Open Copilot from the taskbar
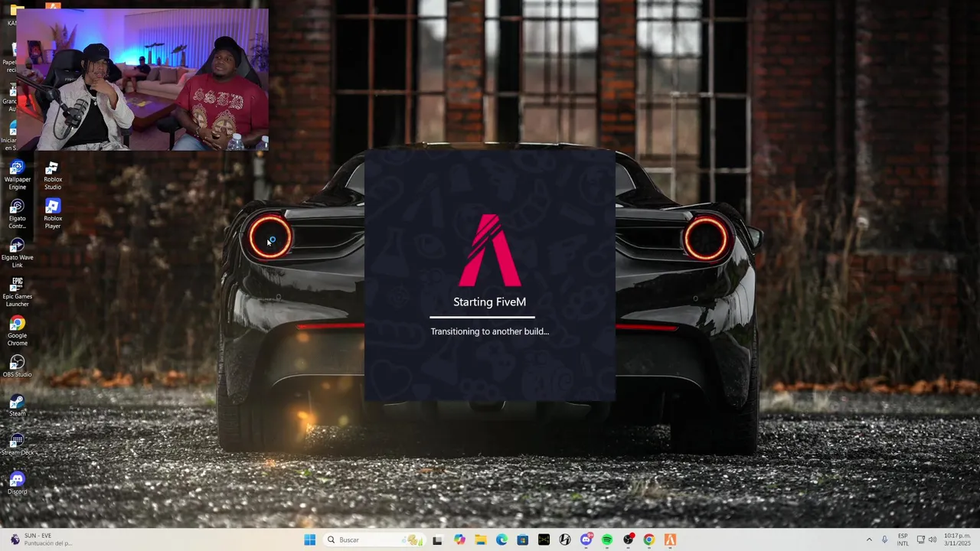 [x=459, y=540]
